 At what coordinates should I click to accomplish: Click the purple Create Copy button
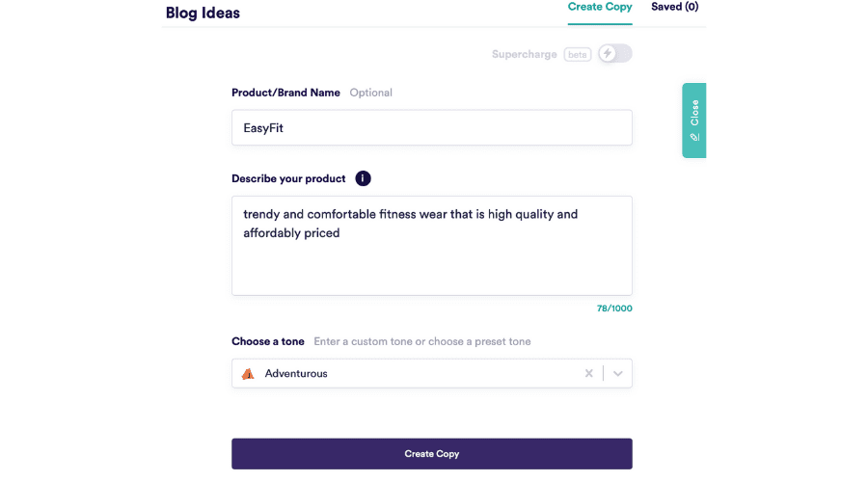pos(432,454)
